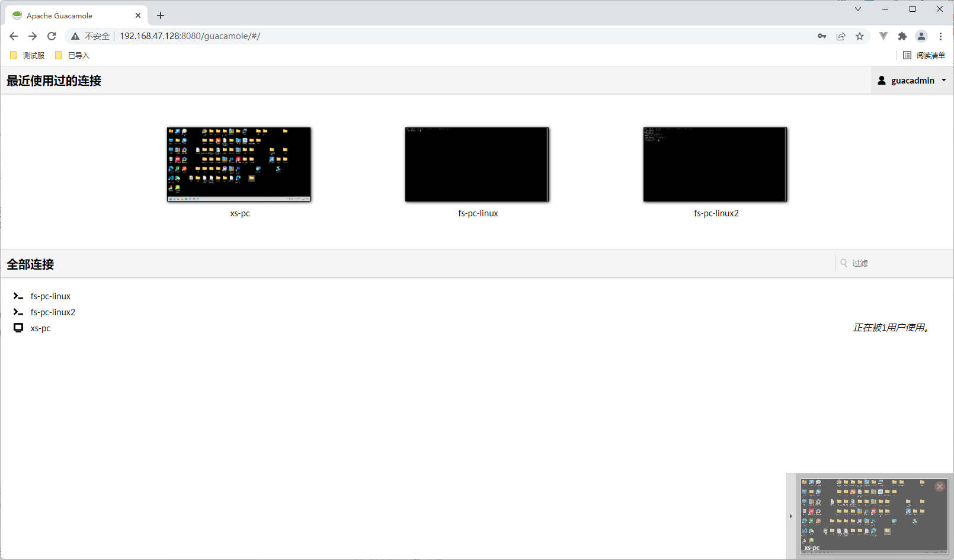Open saved passwords key icon
Viewport: 954px width, 560px height.
click(822, 36)
